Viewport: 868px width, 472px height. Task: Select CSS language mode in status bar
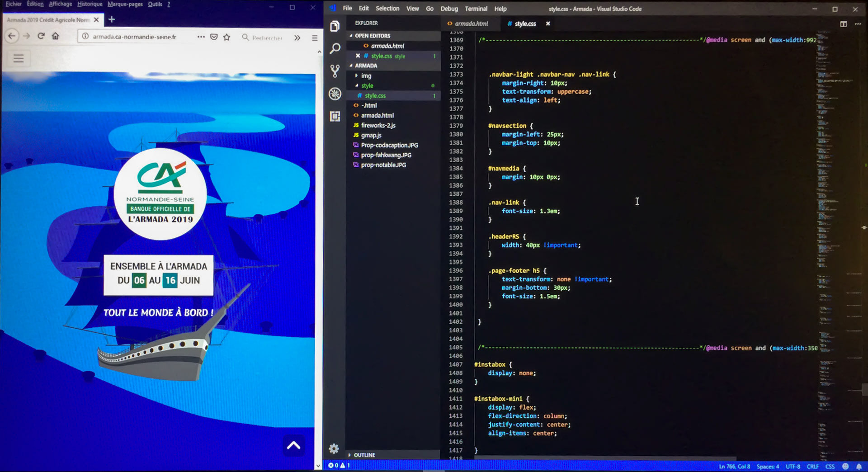830,466
